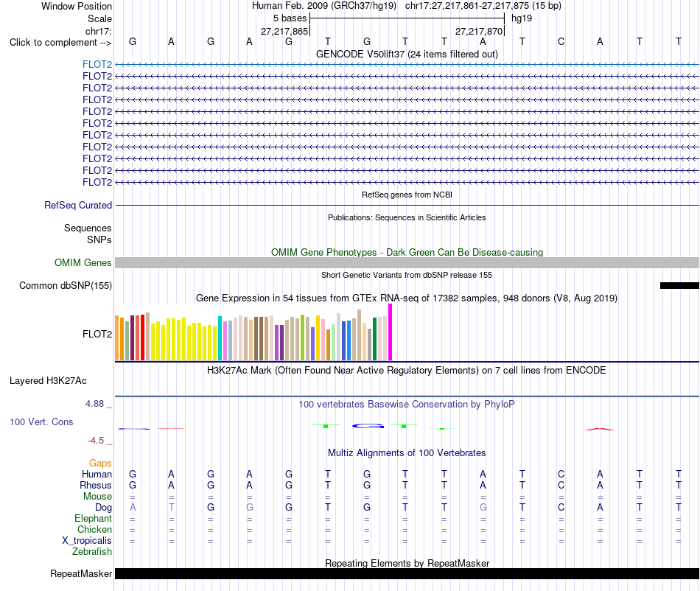Click the Scale label
The image size is (700, 591).
pyautogui.click(x=99, y=18)
